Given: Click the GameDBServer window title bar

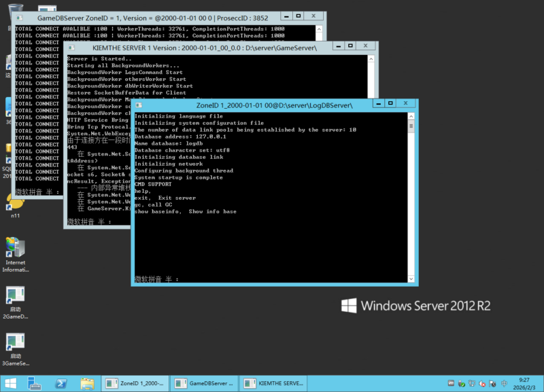Looking at the screenshot, I should pyautogui.click(x=170, y=16).
